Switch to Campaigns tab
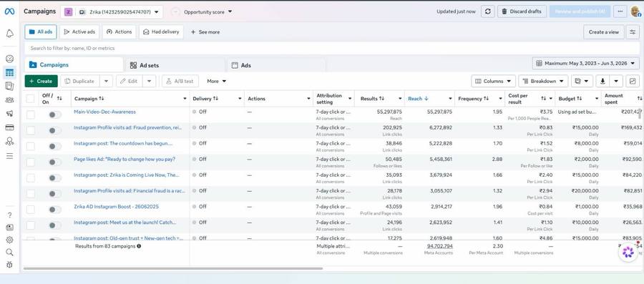 click(x=74, y=65)
